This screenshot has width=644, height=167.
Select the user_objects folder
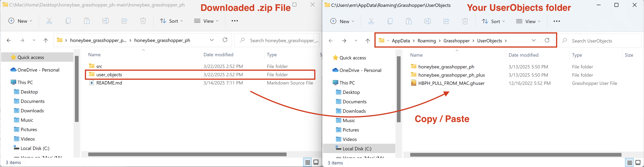click(x=200, y=74)
